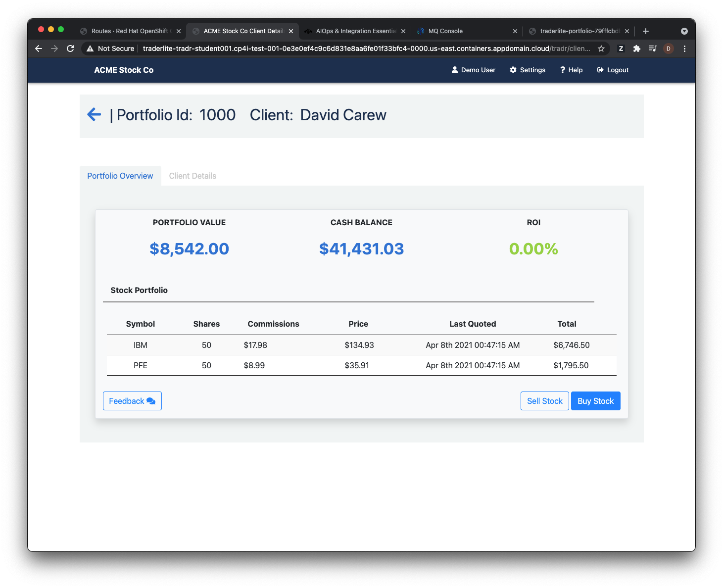Click the client name David Carew
The width and height of the screenshot is (723, 588).
(x=343, y=115)
